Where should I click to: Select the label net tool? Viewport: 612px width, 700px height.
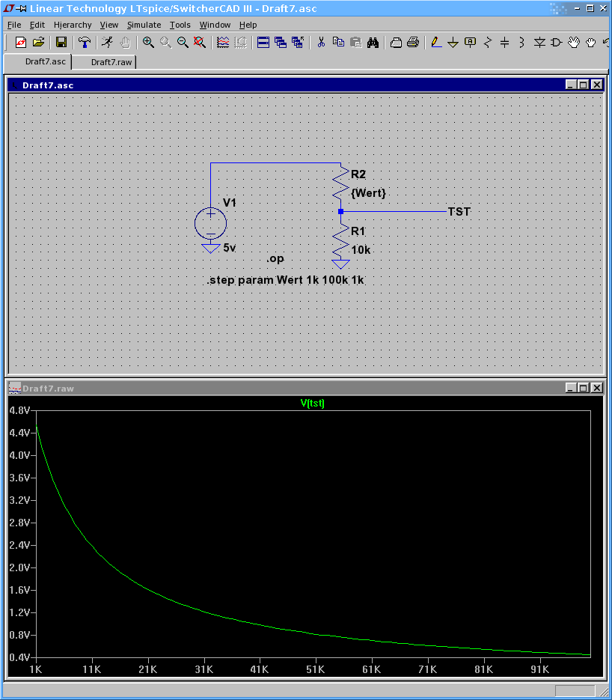[x=470, y=43]
